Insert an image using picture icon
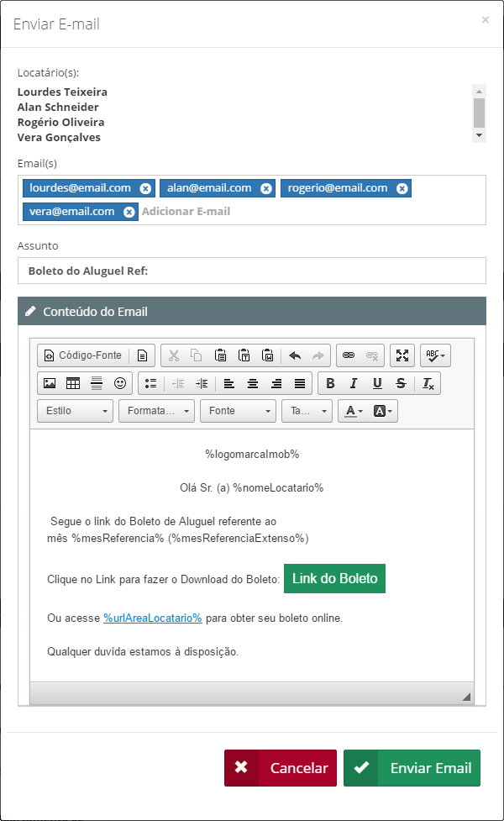Screen dimensions: 504x821 point(50,383)
